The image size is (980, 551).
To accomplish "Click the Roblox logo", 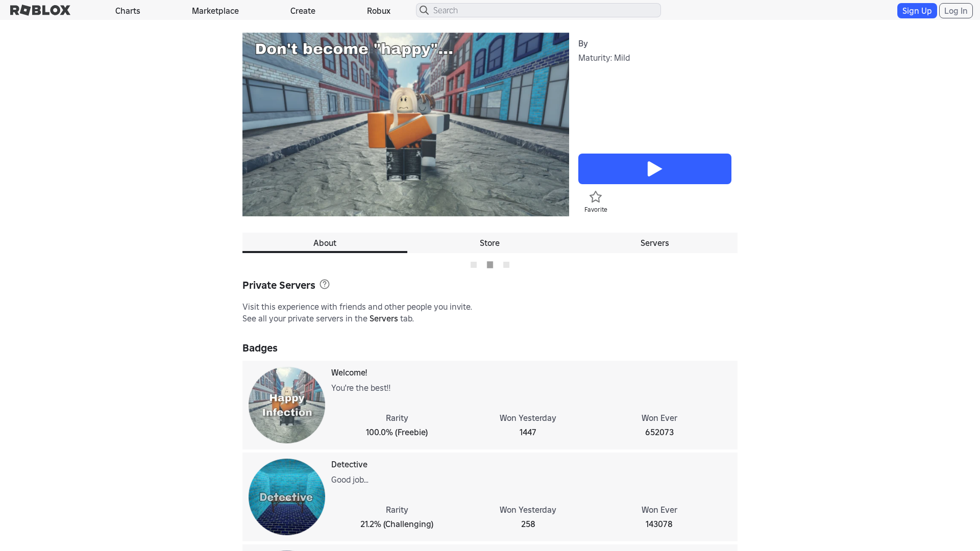I will pos(40,10).
